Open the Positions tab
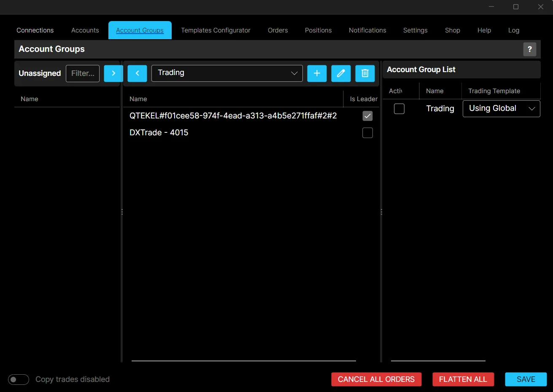The width and height of the screenshot is (553, 392). (318, 30)
